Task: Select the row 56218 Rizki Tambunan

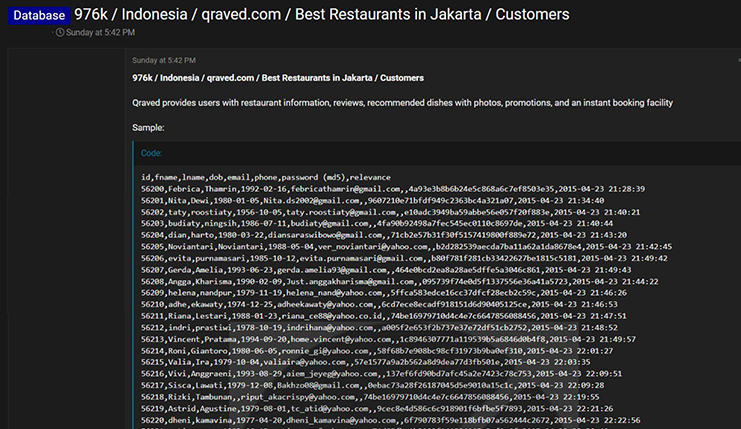Action: pyautogui.click(x=370, y=397)
